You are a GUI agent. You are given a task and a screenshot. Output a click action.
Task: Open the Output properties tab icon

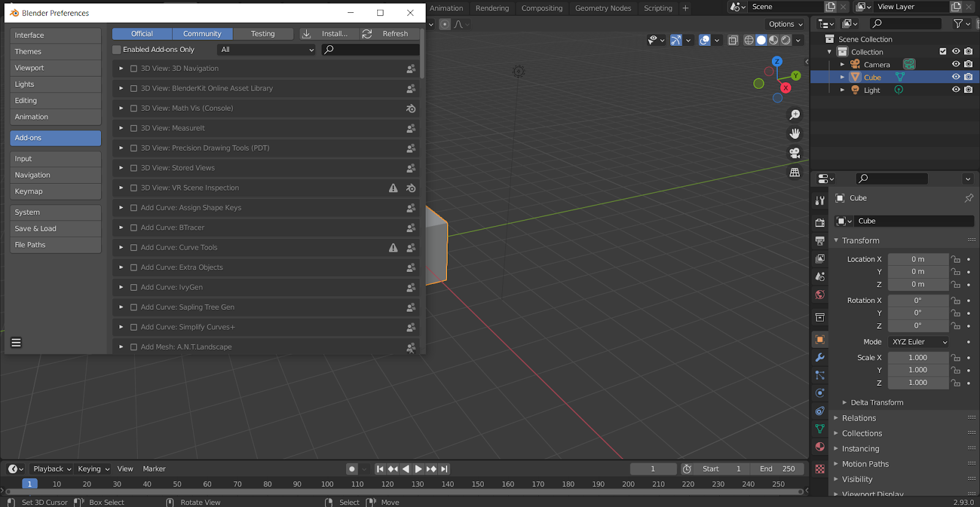tap(820, 241)
